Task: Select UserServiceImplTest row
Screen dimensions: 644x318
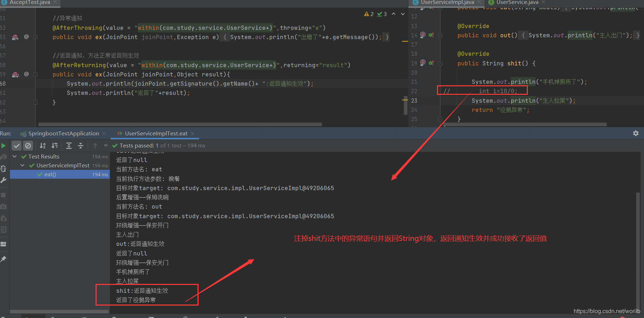Action: [60, 166]
